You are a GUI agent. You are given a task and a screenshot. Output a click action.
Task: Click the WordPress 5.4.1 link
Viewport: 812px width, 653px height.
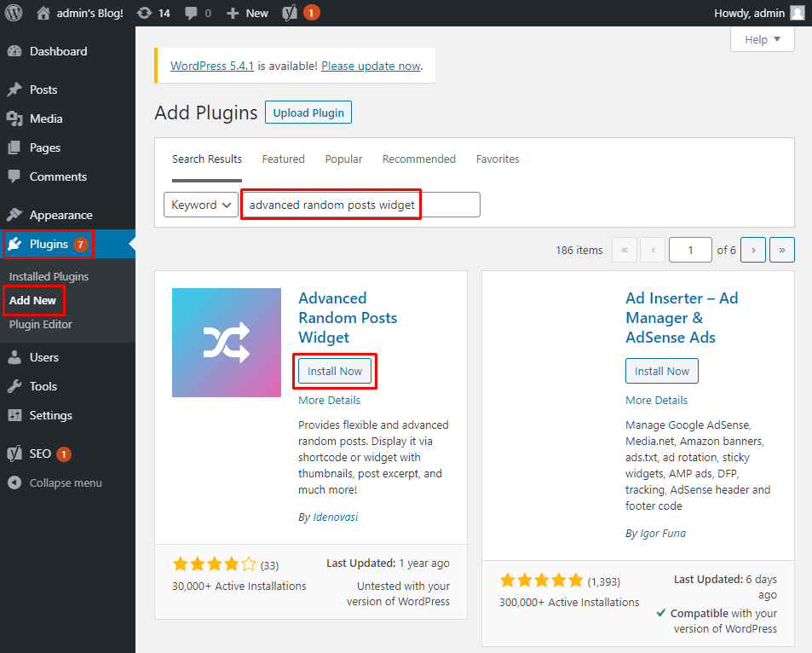click(x=212, y=66)
